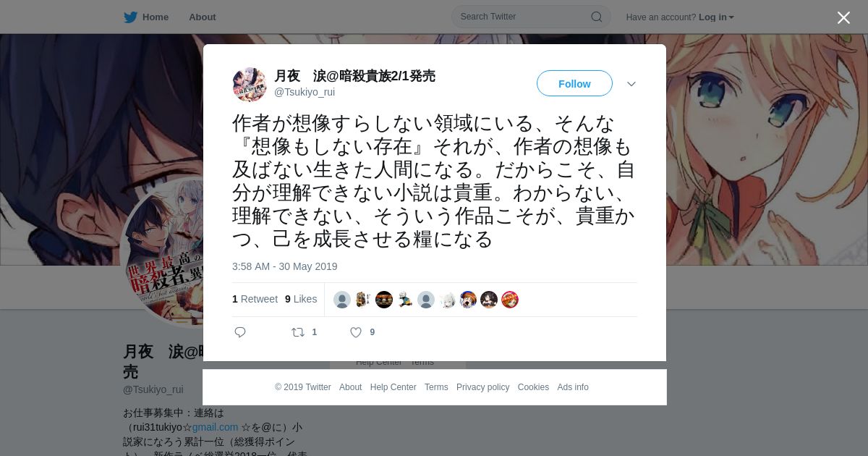View the 9 Likes list
This screenshot has height=456, width=868.
pyautogui.click(x=301, y=299)
